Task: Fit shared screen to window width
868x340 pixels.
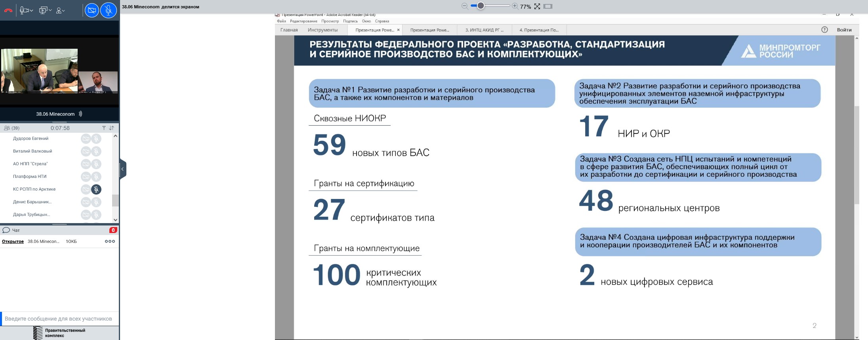Action: coord(548,6)
